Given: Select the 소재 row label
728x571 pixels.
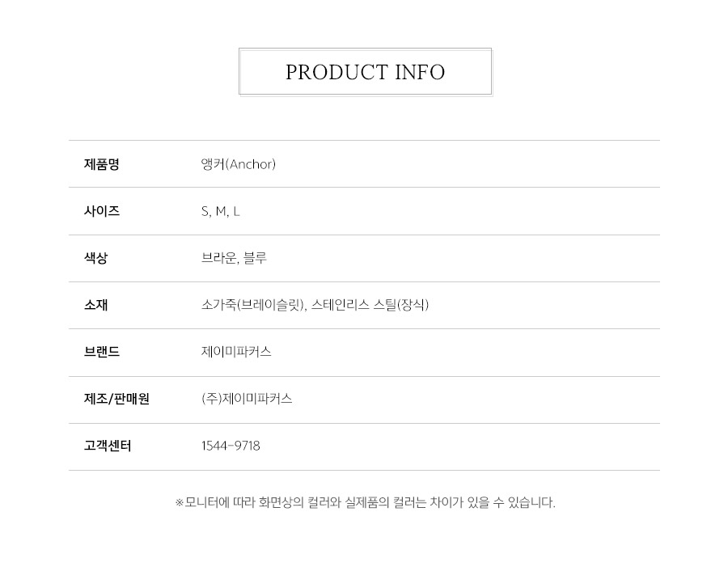Looking at the screenshot, I should coord(95,305).
